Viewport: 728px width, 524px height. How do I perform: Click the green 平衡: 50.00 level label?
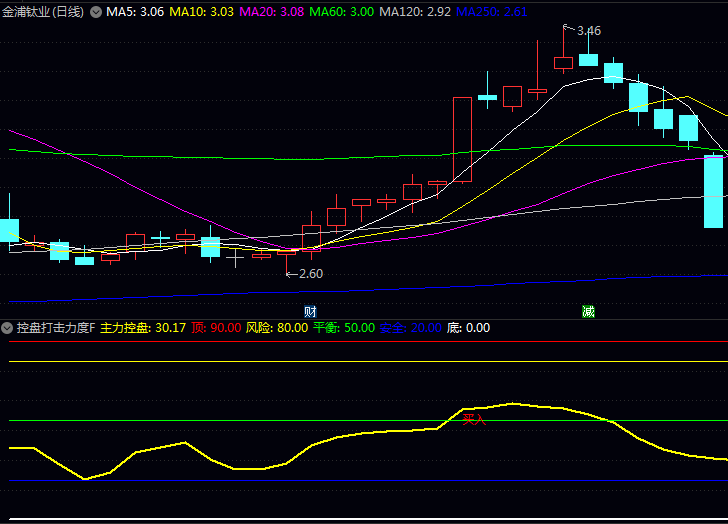(344, 328)
